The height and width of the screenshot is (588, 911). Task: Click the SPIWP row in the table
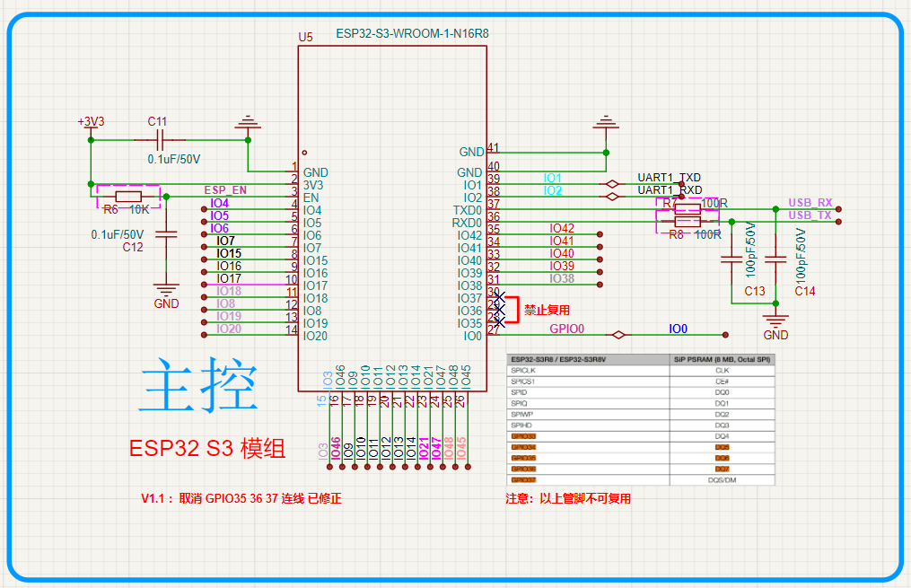coord(641,414)
